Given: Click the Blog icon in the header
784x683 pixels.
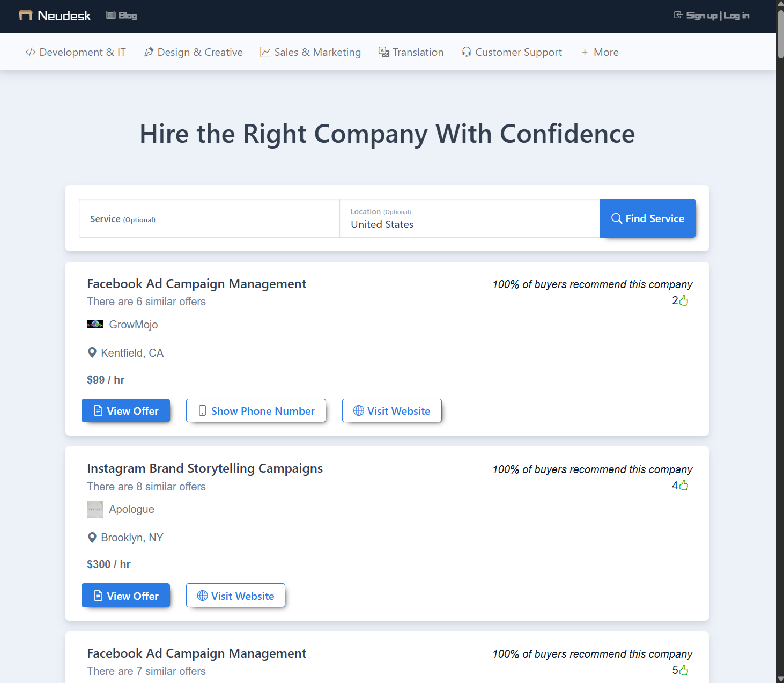Looking at the screenshot, I should tap(111, 15).
